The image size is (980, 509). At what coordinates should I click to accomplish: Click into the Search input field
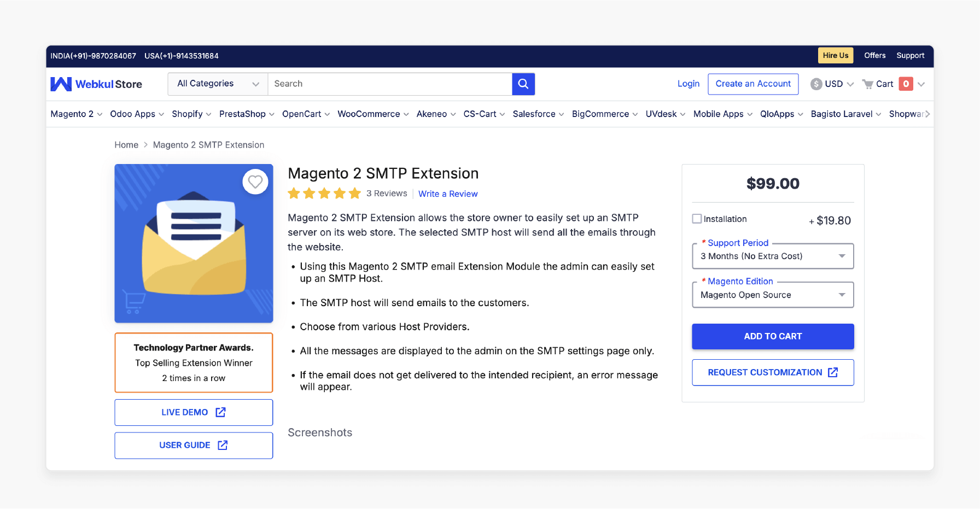coord(390,84)
